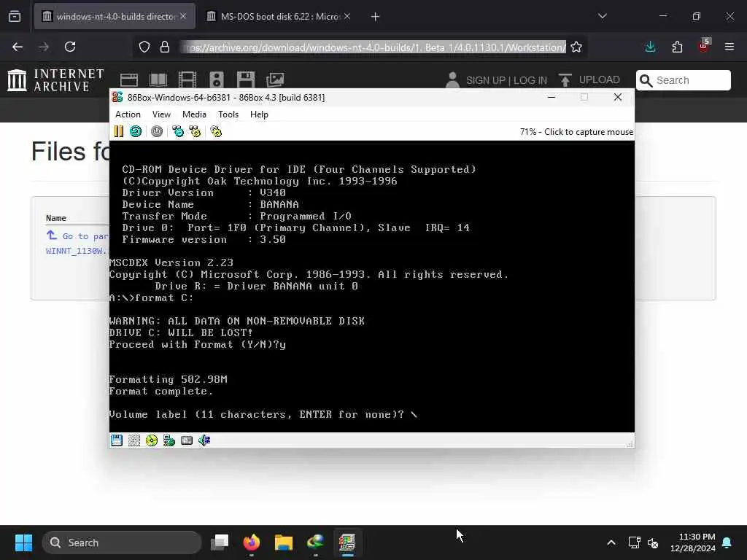Image resolution: width=747 pixels, height=560 pixels.
Task: Open the Software floppy icon in Internet Archive nav
Action: [x=246, y=79]
